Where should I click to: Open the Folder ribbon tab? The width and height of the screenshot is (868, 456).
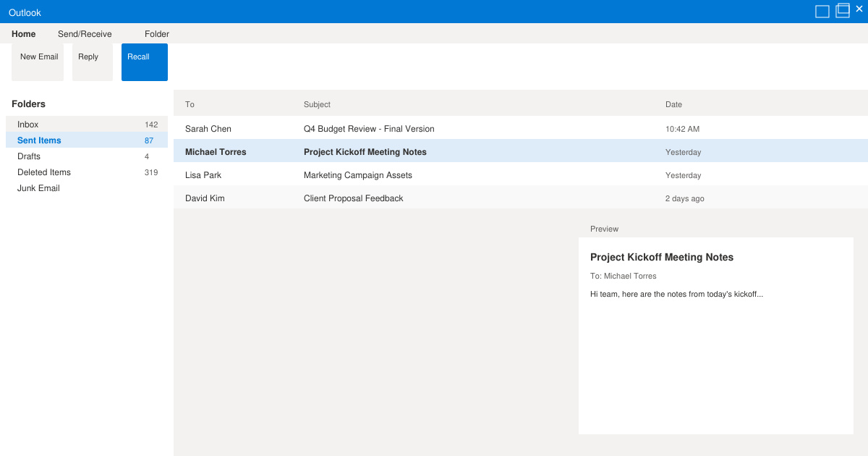click(x=157, y=34)
